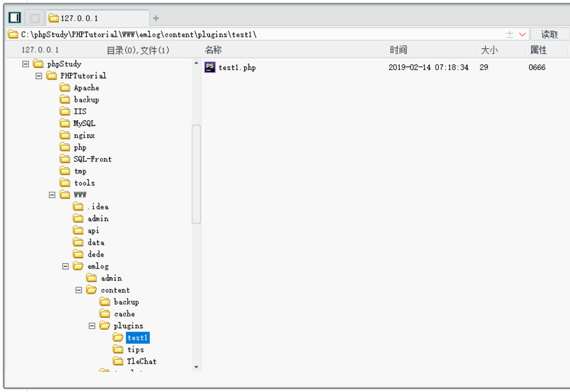The image size is (570, 392).
Task: Open the cache folder icon
Action: click(105, 314)
